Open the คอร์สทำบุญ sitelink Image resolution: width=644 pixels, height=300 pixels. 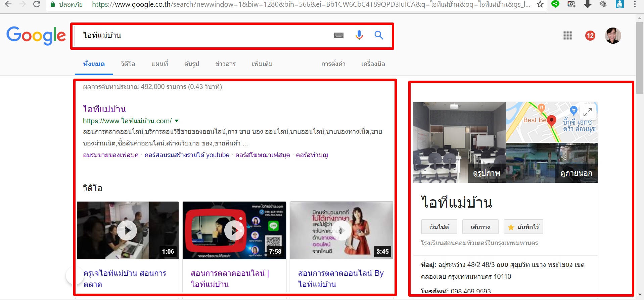pyautogui.click(x=312, y=155)
